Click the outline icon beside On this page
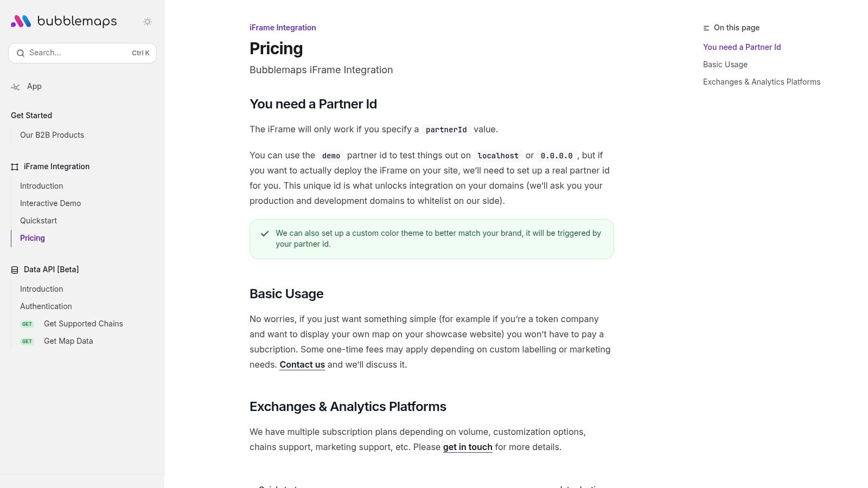This screenshot has width=868, height=488. coord(706,27)
